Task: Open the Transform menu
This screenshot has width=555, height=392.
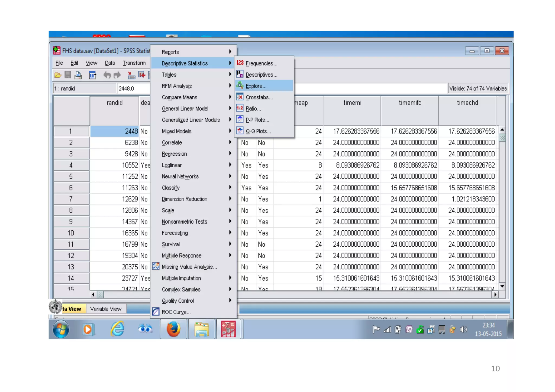Action: click(x=134, y=63)
